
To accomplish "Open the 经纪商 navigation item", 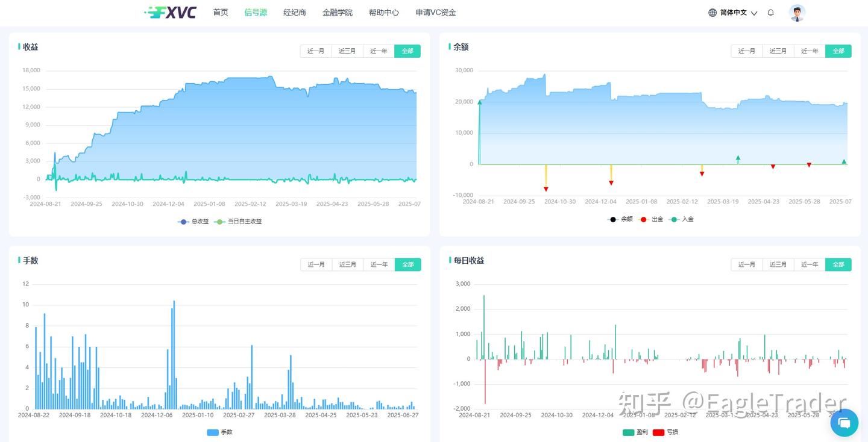I will point(294,12).
